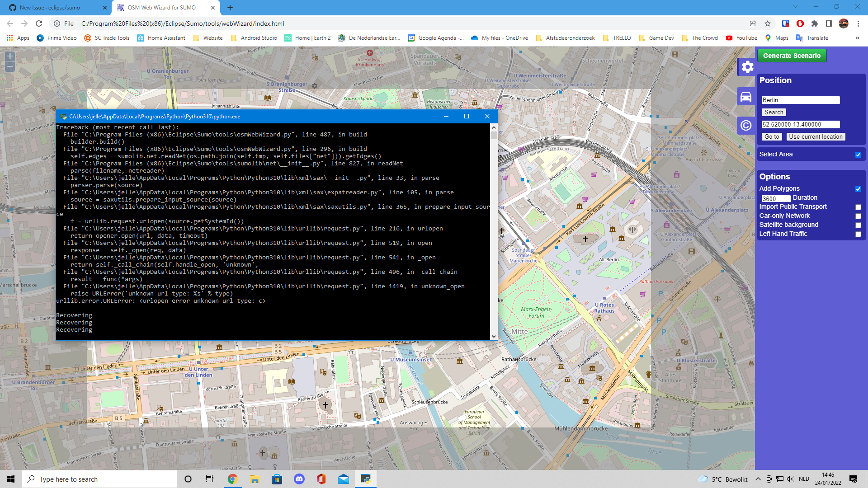Open the copyright info panel
This screenshot has height=488, width=868.
(747, 126)
